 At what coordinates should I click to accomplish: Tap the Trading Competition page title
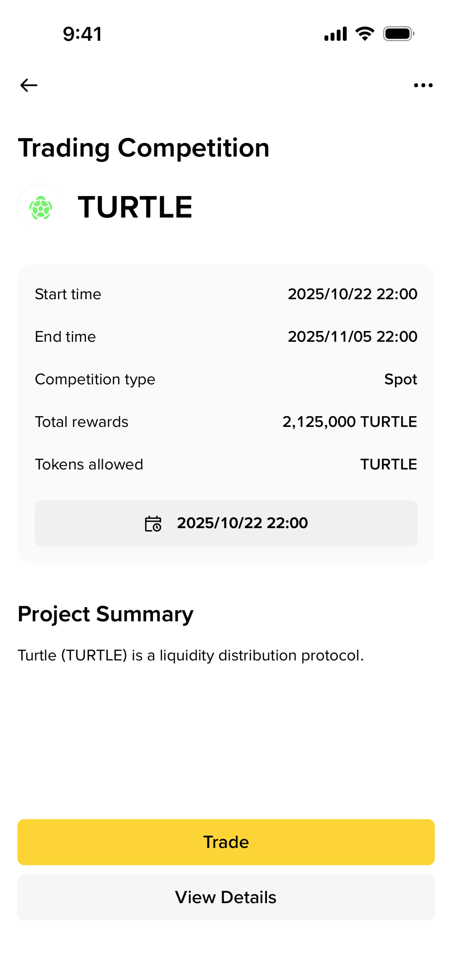click(x=143, y=148)
